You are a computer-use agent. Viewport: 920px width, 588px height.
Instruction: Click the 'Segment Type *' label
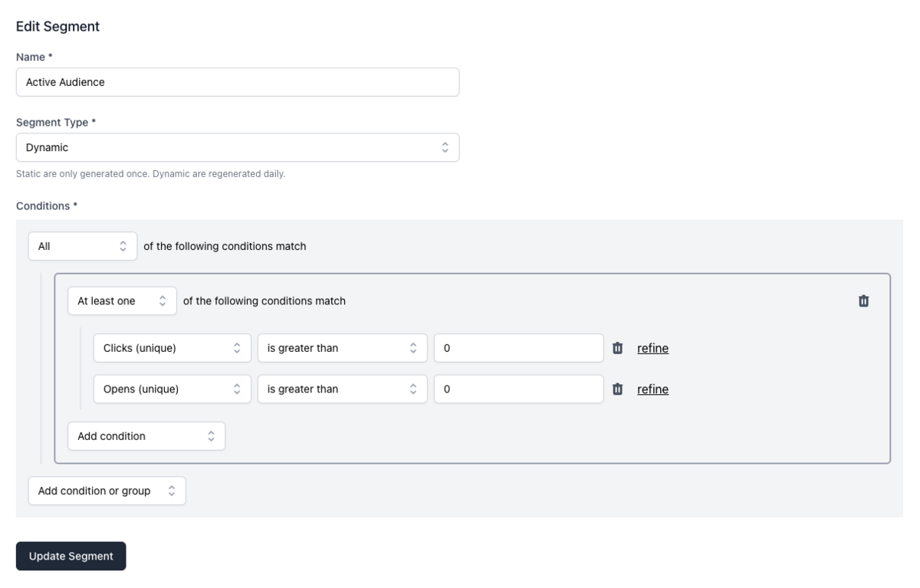point(56,123)
